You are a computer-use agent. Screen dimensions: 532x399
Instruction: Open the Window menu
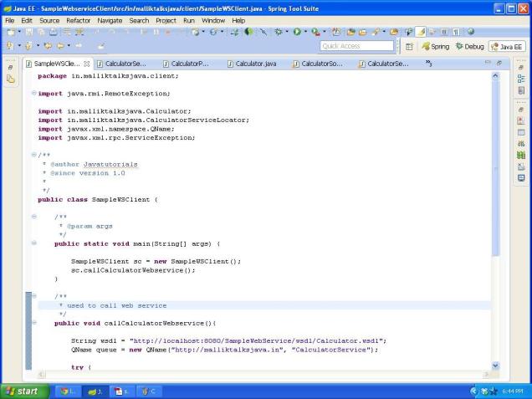pos(212,20)
